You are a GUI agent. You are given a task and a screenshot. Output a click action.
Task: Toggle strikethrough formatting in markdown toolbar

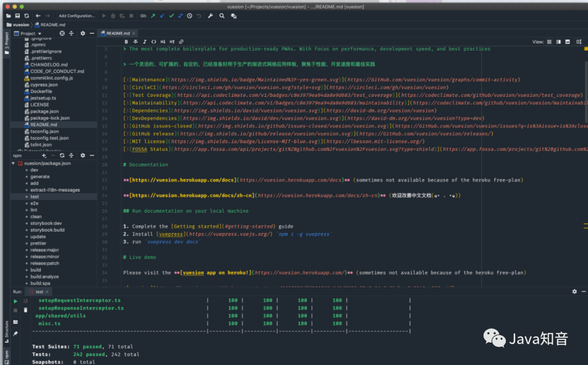click(x=136, y=41)
